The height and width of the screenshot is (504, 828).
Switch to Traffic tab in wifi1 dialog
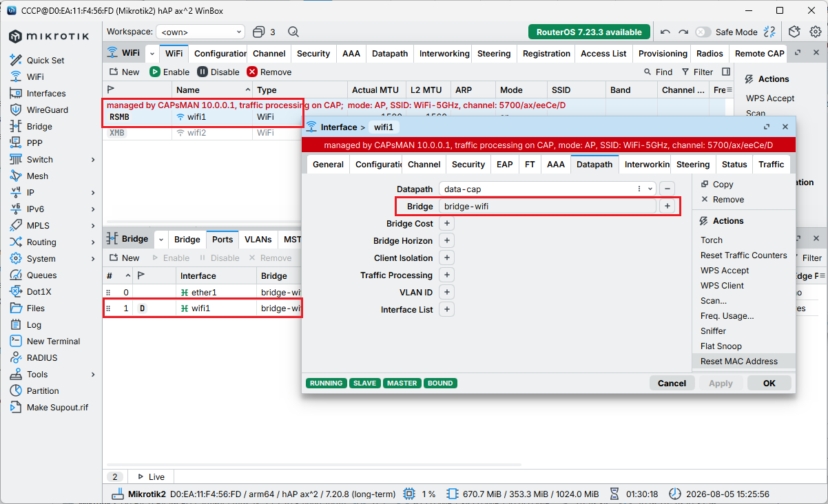coord(771,165)
